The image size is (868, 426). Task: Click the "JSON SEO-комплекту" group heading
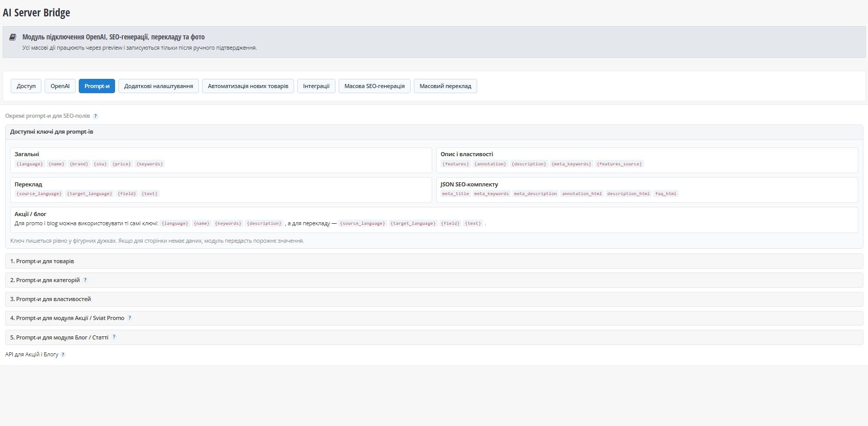click(470, 184)
